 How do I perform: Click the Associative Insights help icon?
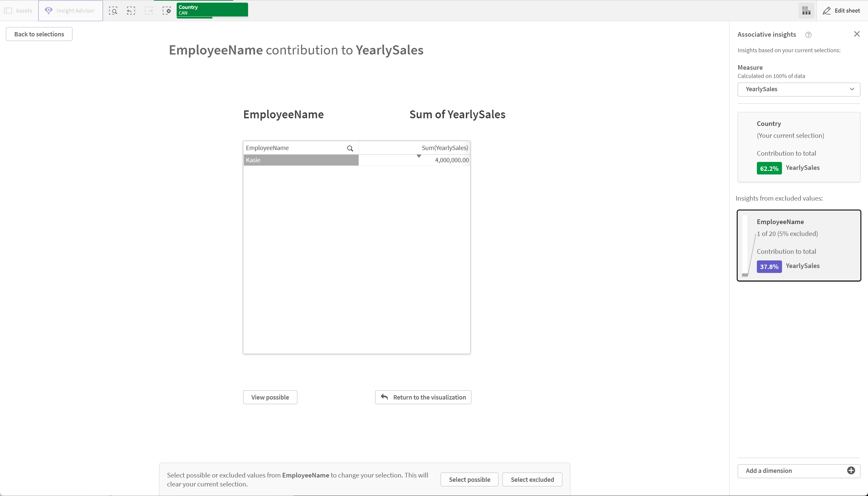click(x=808, y=34)
